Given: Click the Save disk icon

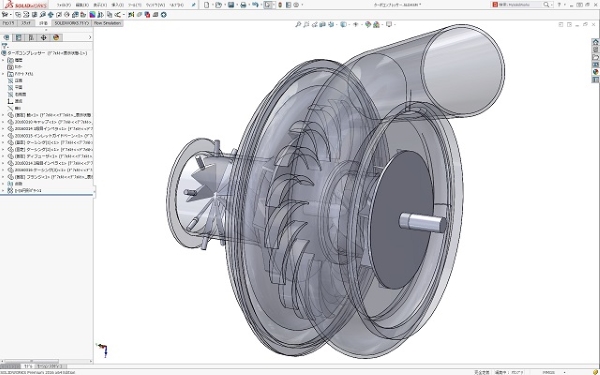Looking at the screenshot, I should coord(231,5).
